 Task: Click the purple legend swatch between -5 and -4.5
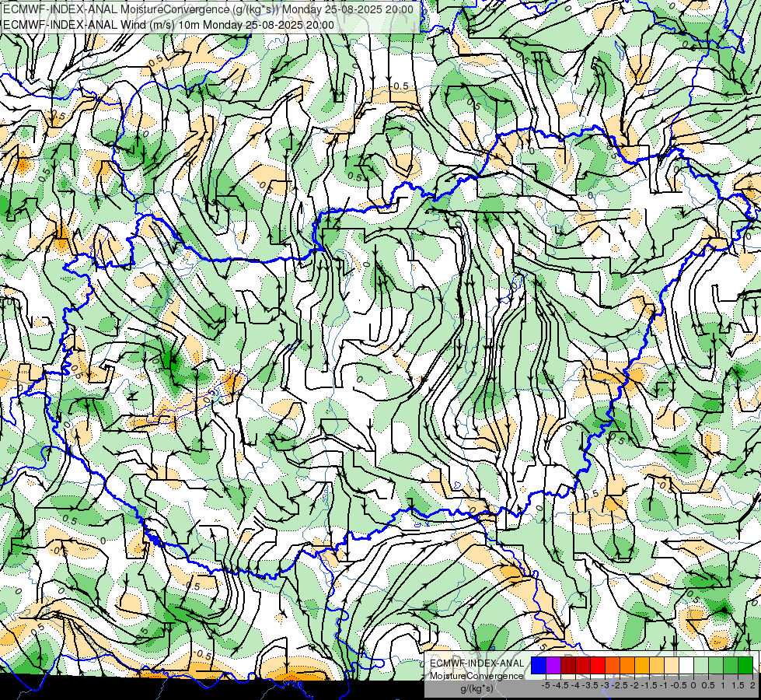point(553,666)
